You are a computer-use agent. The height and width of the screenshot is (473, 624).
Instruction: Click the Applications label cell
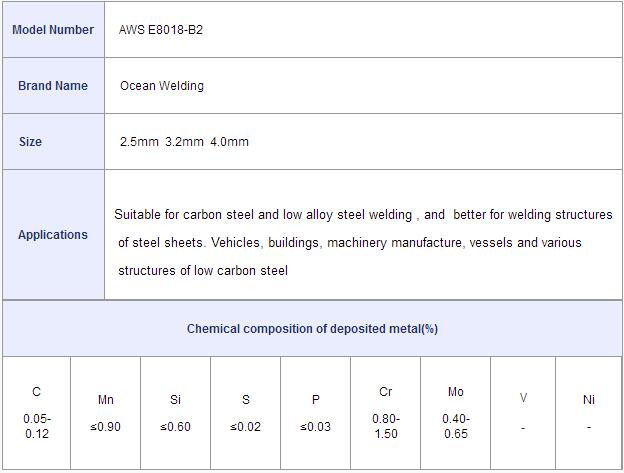pyautogui.click(x=53, y=235)
